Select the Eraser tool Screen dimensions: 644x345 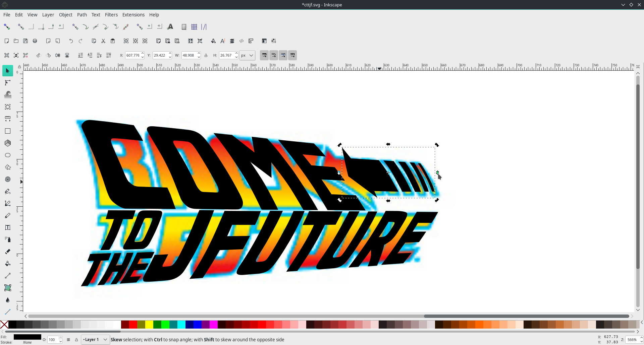7,252
